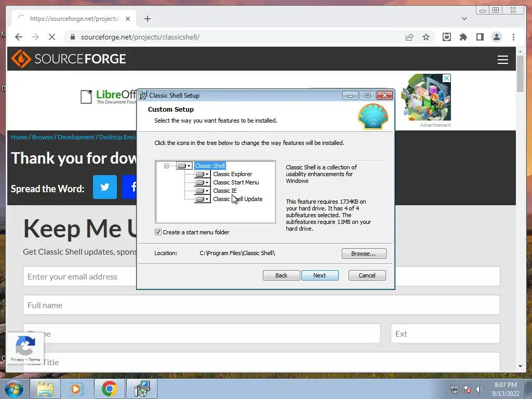Viewport: 532px width, 399px height.
Task: Stop loading the page in Chrome
Action: (x=51, y=37)
